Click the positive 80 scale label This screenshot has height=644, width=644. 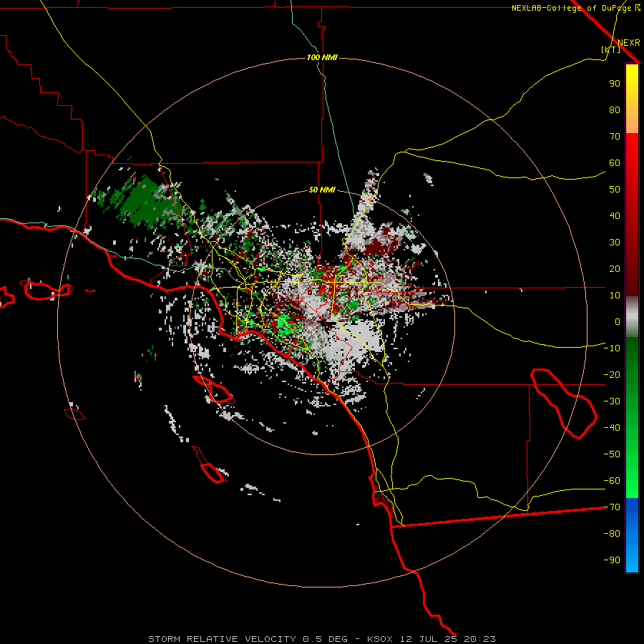(x=615, y=110)
